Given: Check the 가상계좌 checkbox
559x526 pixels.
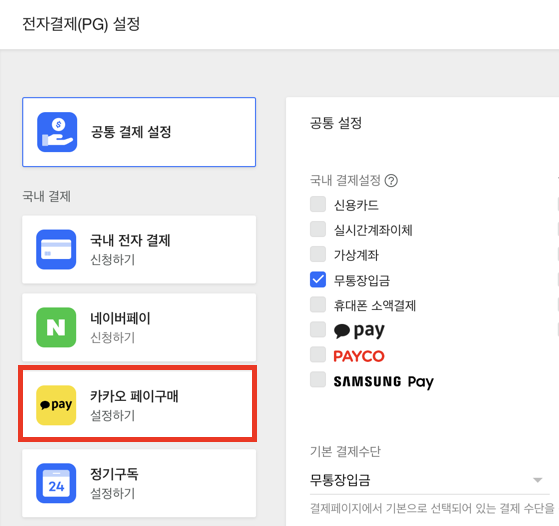Looking at the screenshot, I should click(318, 254).
